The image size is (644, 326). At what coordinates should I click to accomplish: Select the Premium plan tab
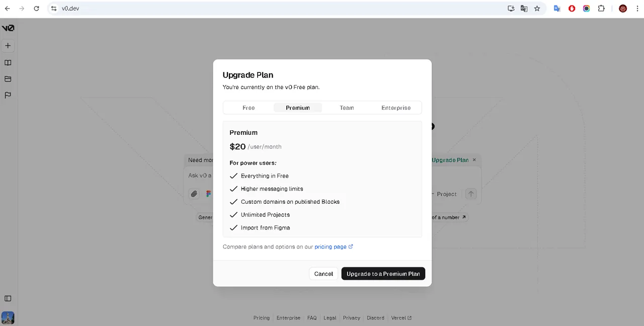[x=298, y=108]
